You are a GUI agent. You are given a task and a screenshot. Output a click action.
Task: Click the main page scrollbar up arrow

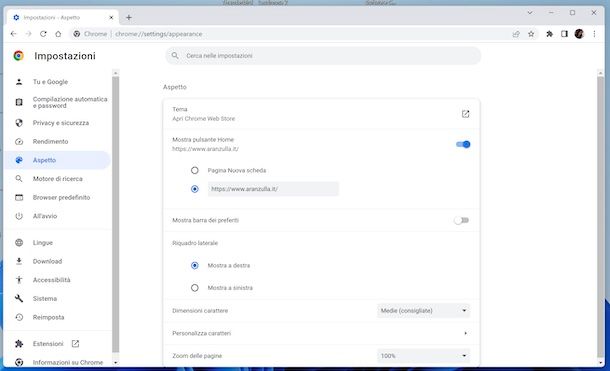601,73
